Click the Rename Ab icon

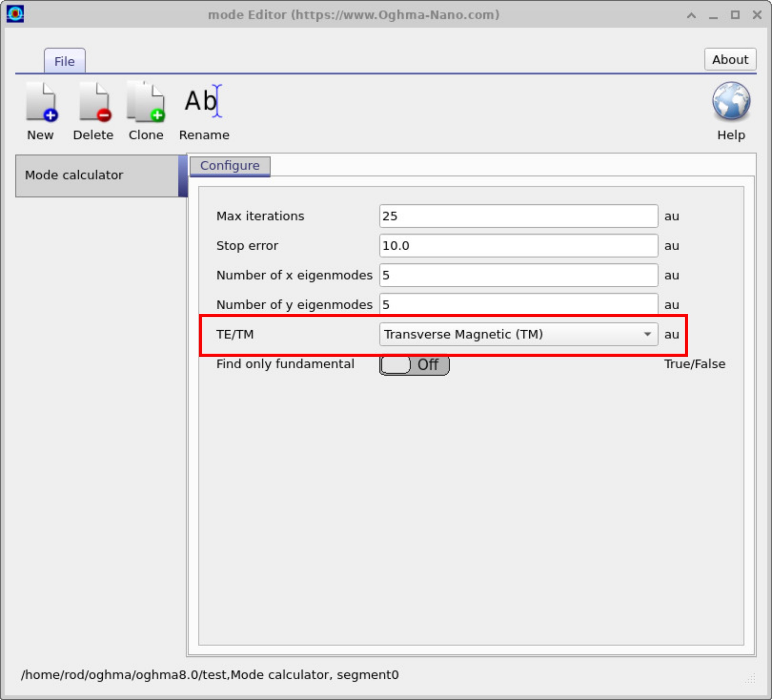[x=203, y=102]
